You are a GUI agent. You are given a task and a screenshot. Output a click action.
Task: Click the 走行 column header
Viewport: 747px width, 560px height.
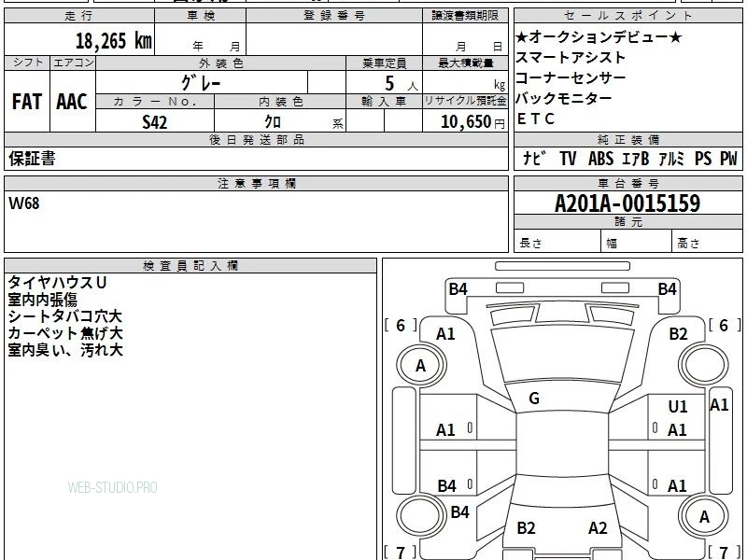(x=79, y=16)
